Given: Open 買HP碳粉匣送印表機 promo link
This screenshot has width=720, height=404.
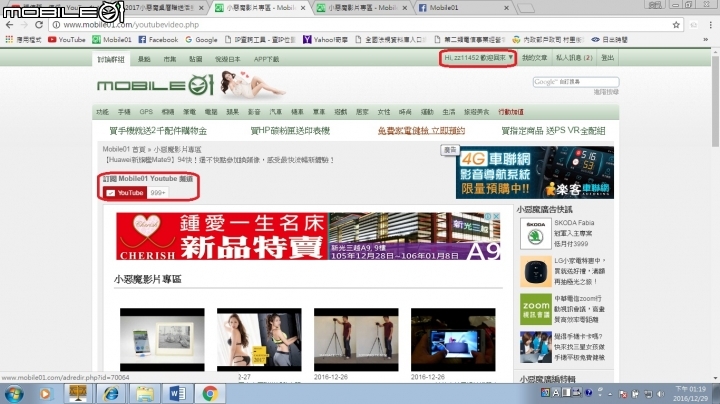Looking at the screenshot, I should click(x=290, y=131).
